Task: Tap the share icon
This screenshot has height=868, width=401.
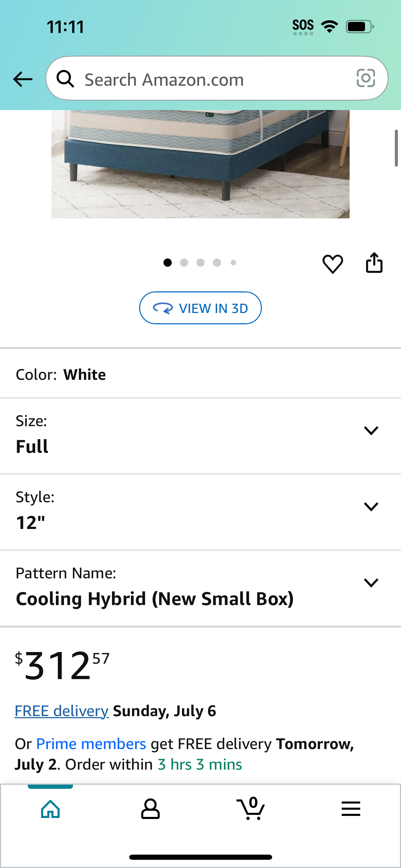Action: 374,263
